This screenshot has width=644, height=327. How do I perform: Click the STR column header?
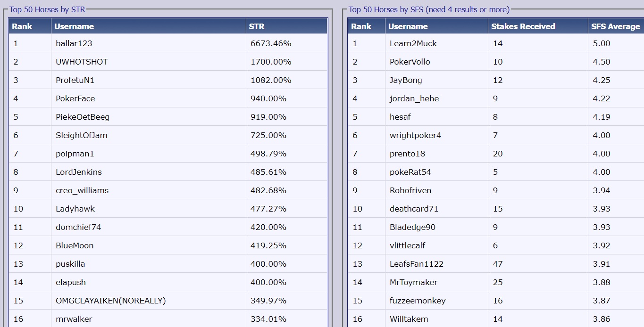click(x=257, y=26)
